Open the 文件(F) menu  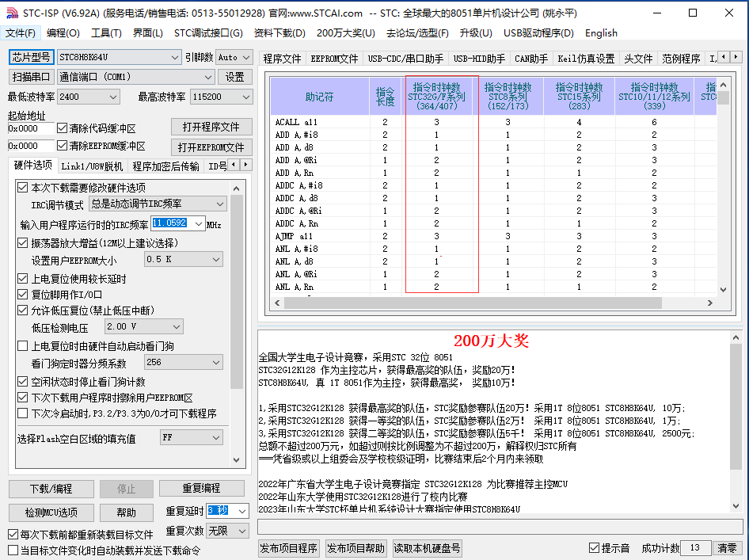point(21,33)
